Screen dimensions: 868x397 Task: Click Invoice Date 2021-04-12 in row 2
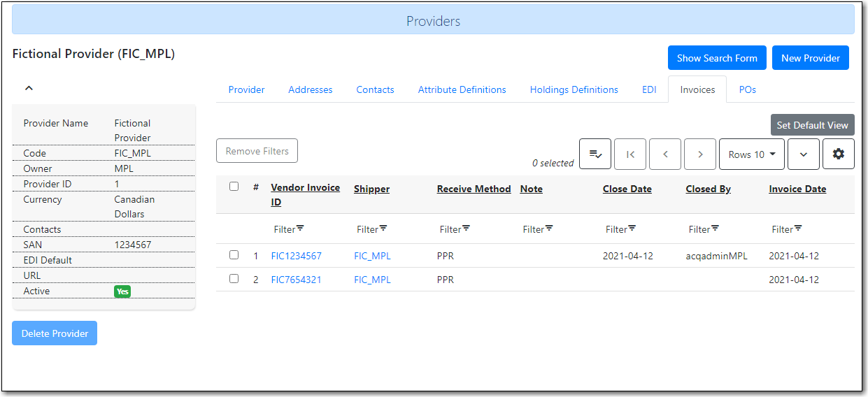tap(794, 280)
